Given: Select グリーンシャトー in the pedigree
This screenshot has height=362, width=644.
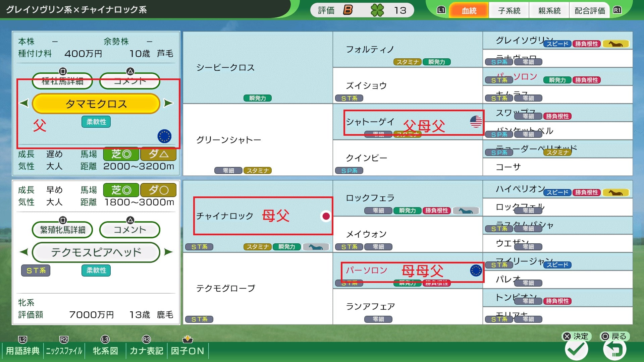Looking at the screenshot, I should 258,140.
